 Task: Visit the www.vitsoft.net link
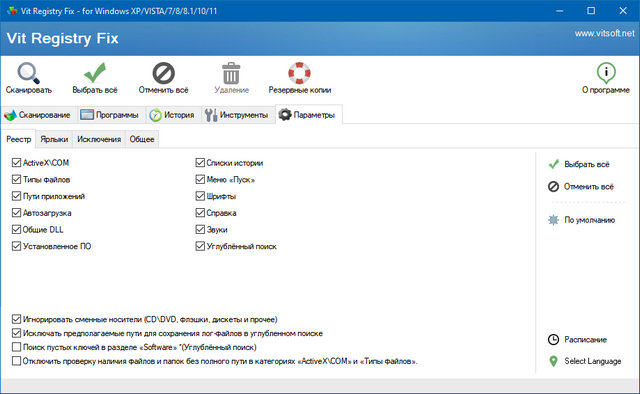click(x=604, y=33)
